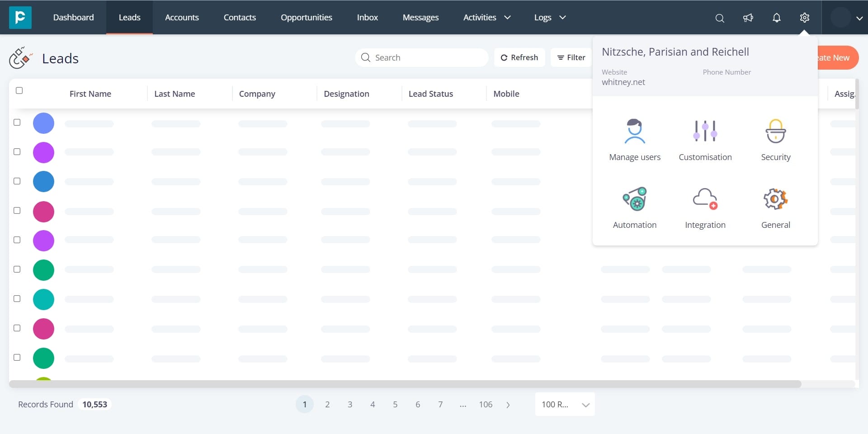868x434 pixels.
Task: Click the horizontal table scrollbar
Action: coord(405,384)
